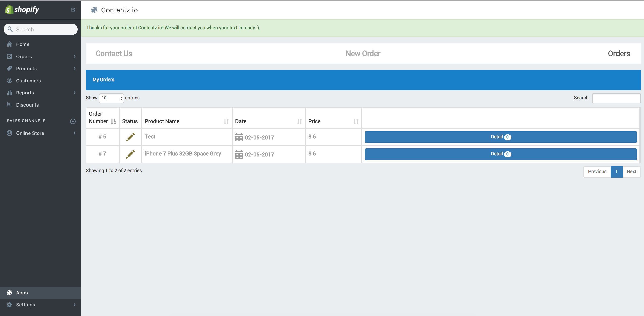This screenshot has height=316, width=644.
Task: Click the Settings gear icon
Action: pyautogui.click(x=9, y=305)
